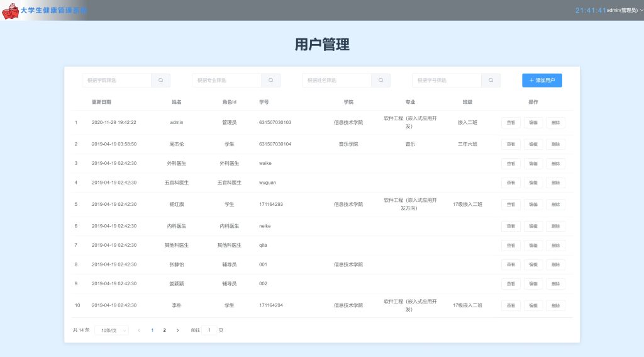Edit the 周杰伦 row
Viewport: 644px width, 357px height.
point(533,144)
